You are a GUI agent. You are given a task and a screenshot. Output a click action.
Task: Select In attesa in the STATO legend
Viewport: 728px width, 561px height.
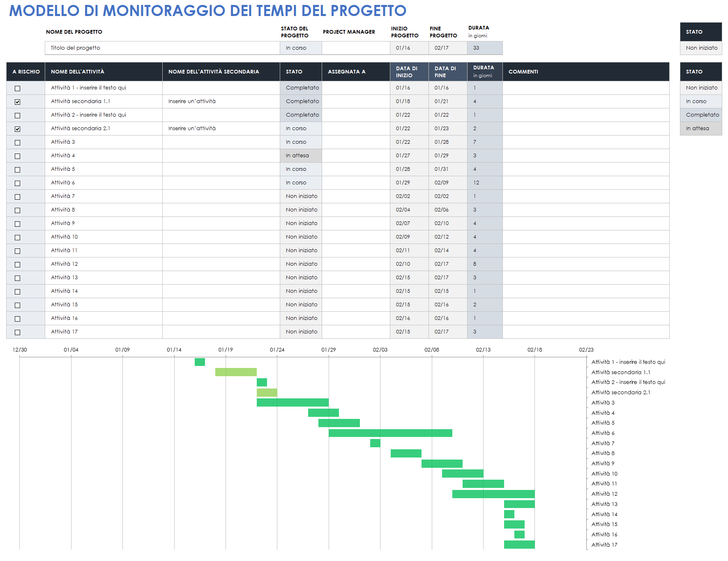[x=701, y=129]
